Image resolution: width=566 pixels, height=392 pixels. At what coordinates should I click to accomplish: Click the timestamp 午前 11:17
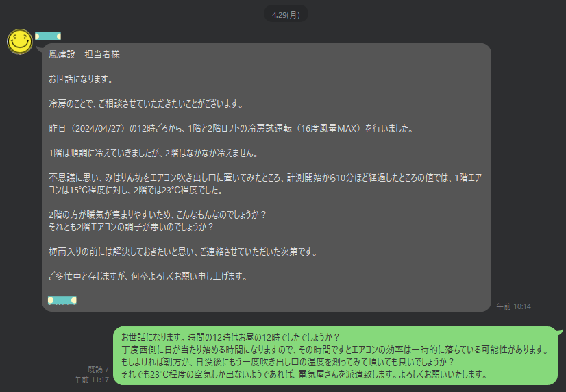(x=91, y=380)
